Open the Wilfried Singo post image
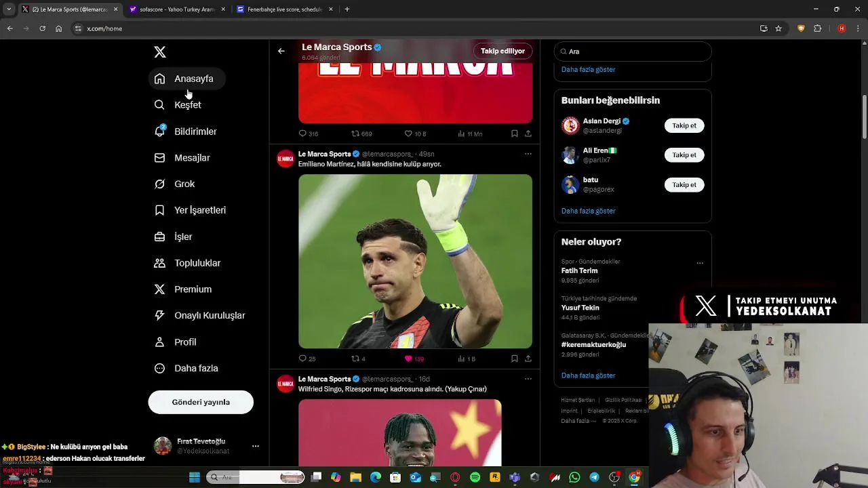 [x=400, y=432]
